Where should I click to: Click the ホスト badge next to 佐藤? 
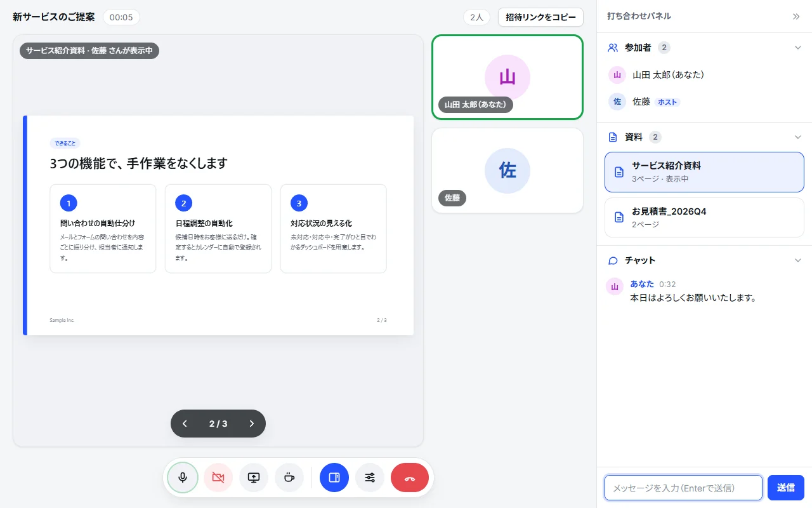pos(667,102)
